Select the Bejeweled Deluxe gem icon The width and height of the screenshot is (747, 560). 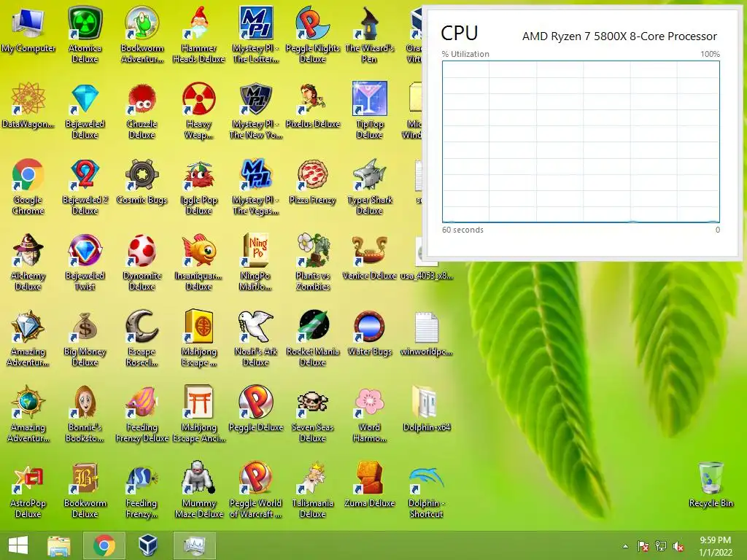click(x=85, y=98)
